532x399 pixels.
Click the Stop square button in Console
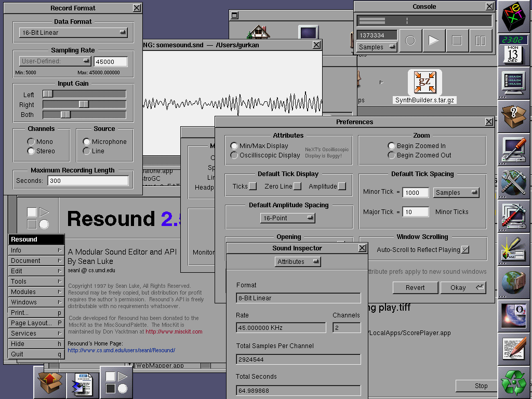click(x=457, y=41)
